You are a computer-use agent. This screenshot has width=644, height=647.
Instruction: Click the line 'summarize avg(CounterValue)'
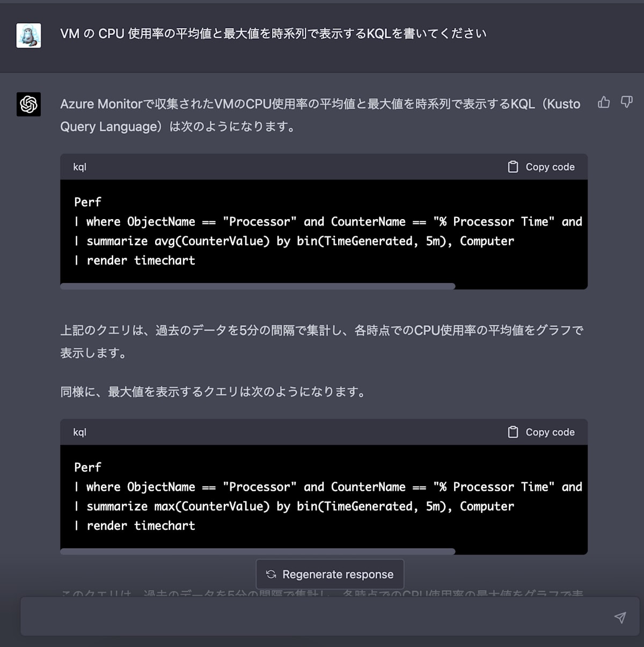[294, 241]
